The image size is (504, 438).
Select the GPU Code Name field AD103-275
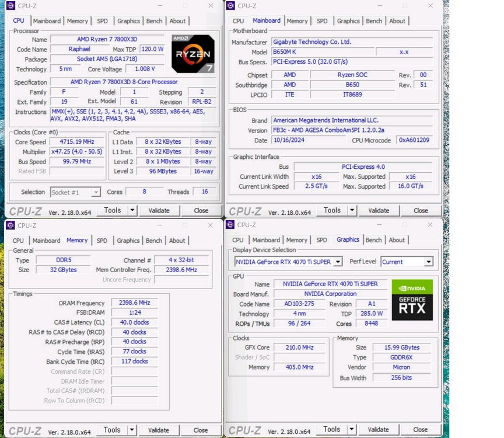click(300, 304)
